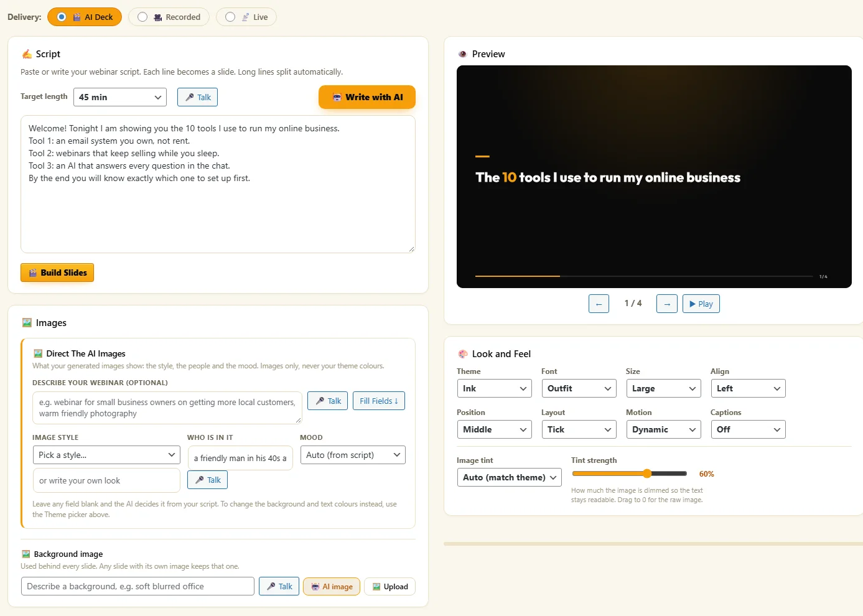Click the AI image button
This screenshot has height=616, width=863.
coord(332,586)
